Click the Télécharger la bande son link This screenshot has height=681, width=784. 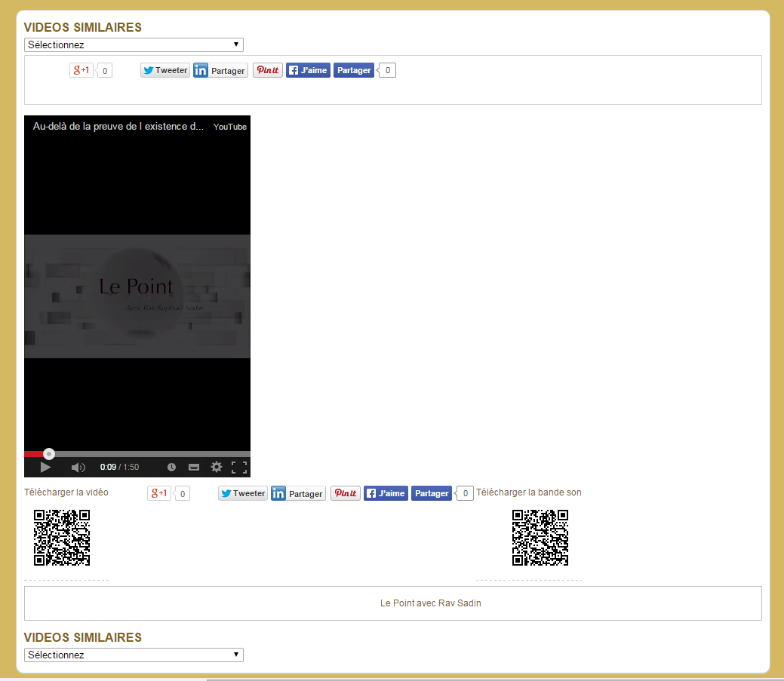[x=528, y=492]
